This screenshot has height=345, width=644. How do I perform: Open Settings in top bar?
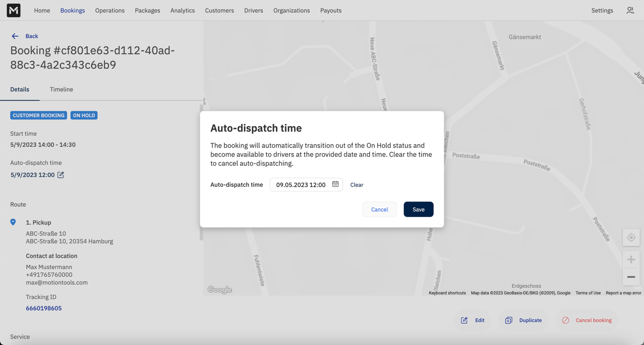pyautogui.click(x=602, y=10)
